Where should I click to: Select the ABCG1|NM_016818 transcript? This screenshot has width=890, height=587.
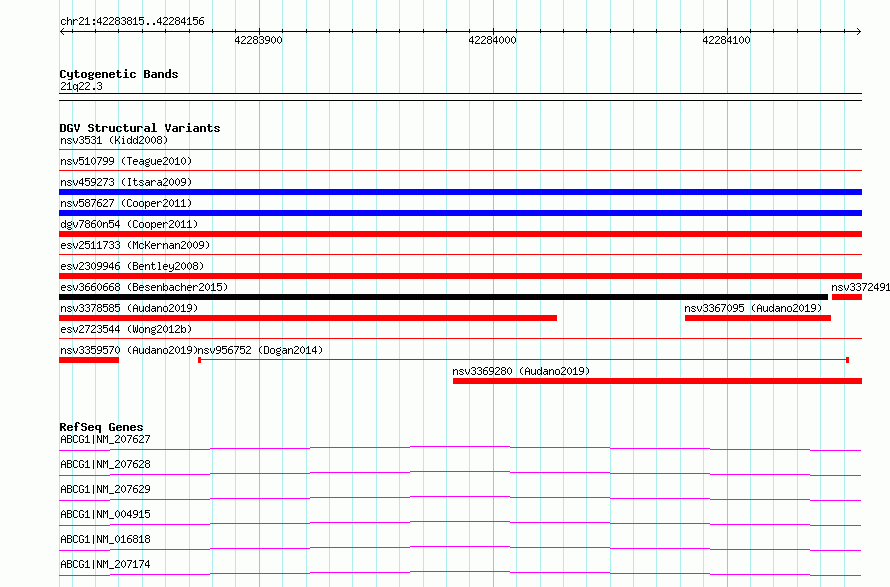pos(460,548)
